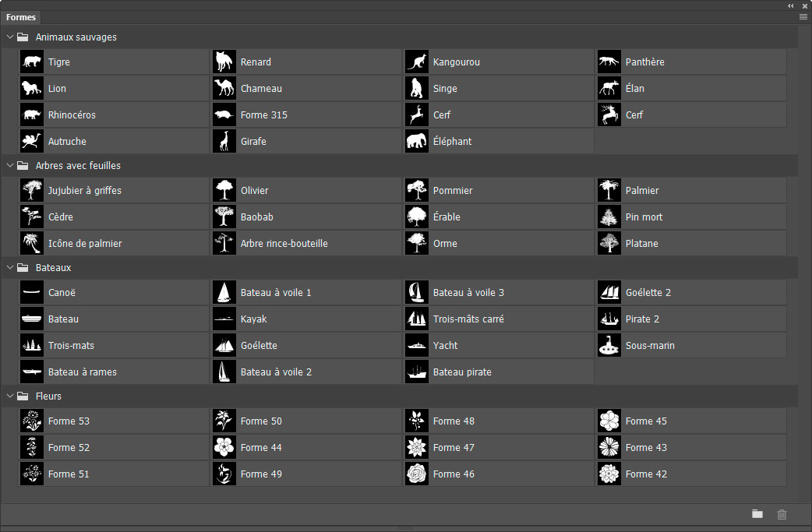Viewport: 812px width, 532px height.
Task: Select the Baobab tree shape icon
Action: tap(224, 217)
